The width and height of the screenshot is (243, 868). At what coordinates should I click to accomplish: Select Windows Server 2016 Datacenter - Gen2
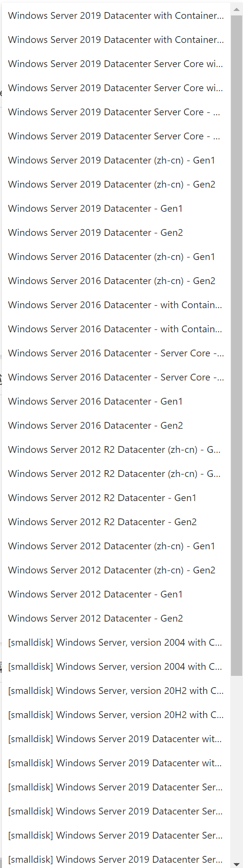(x=116, y=425)
